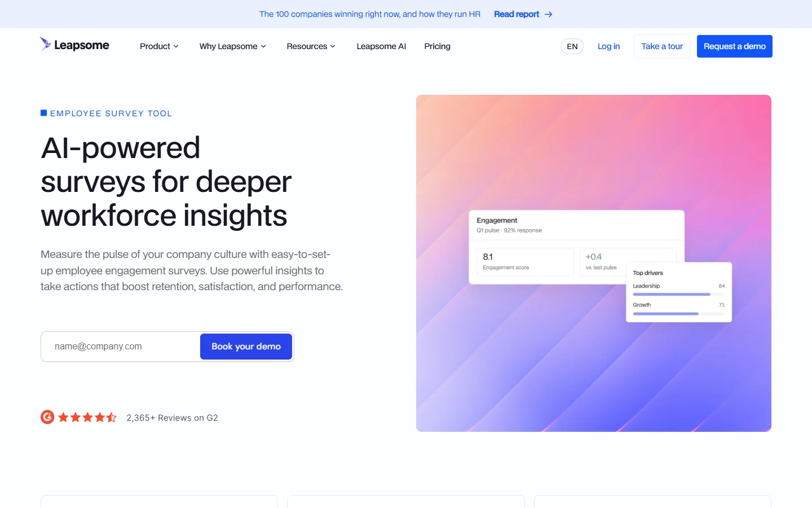Image resolution: width=812 pixels, height=508 pixels.
Task: Open the EN language selector
Action: click(x=572, y=46)
